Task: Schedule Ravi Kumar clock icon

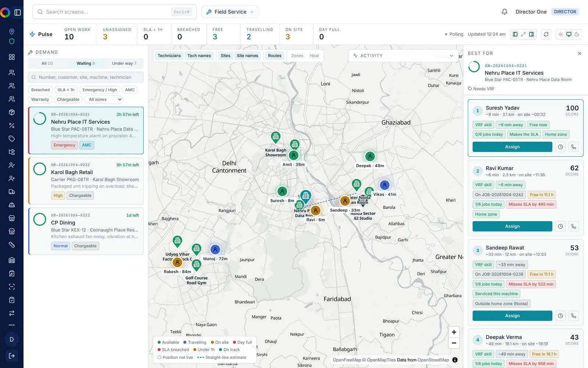Action: pos(560,226)
